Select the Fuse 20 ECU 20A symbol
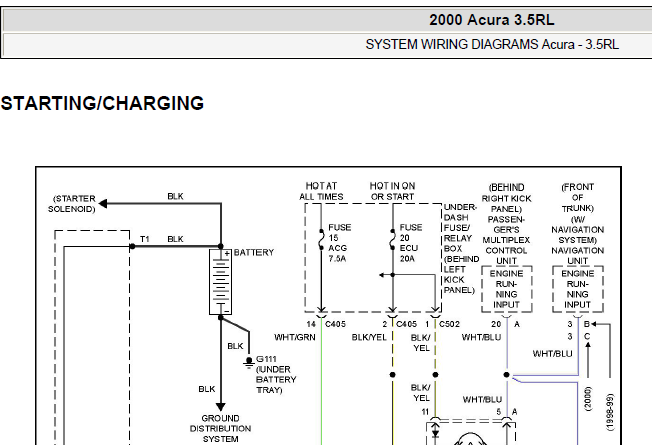Viewport: 652px width, 445px height. coord(391,242)
